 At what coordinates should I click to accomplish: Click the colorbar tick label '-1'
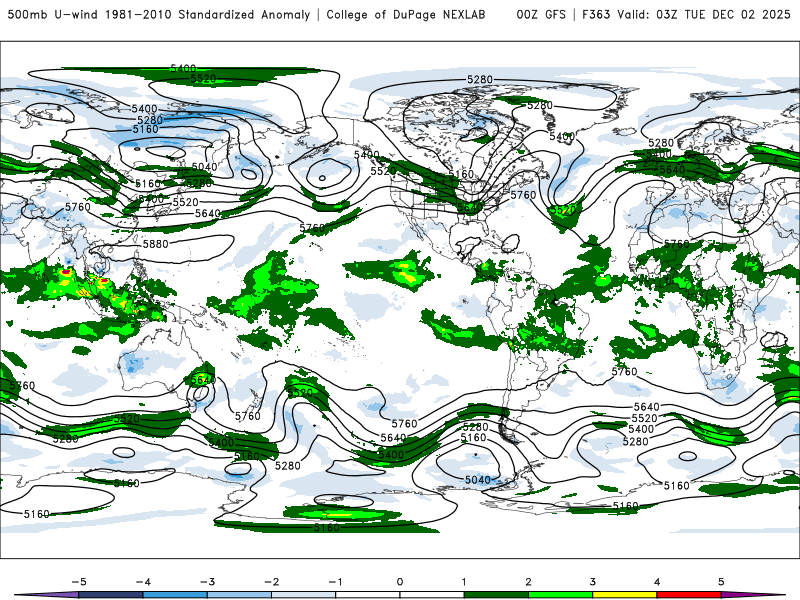(335, 582)
